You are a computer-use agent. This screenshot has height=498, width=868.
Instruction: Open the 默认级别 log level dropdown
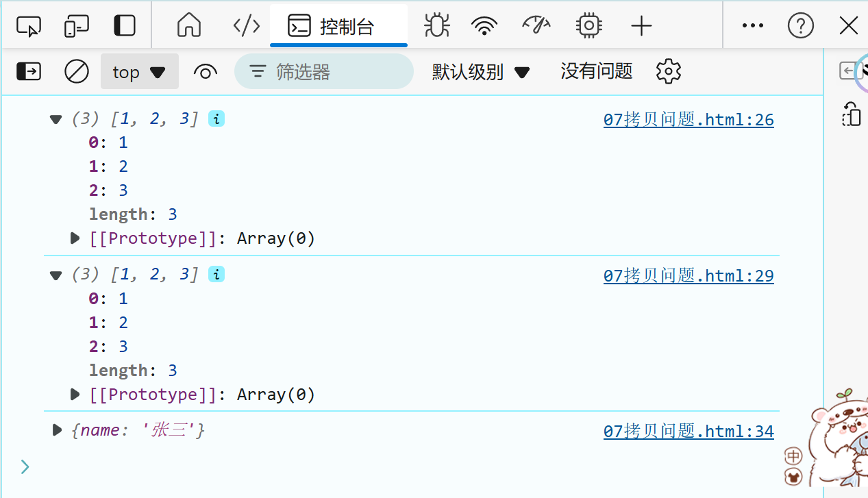(x=481, y=71)
